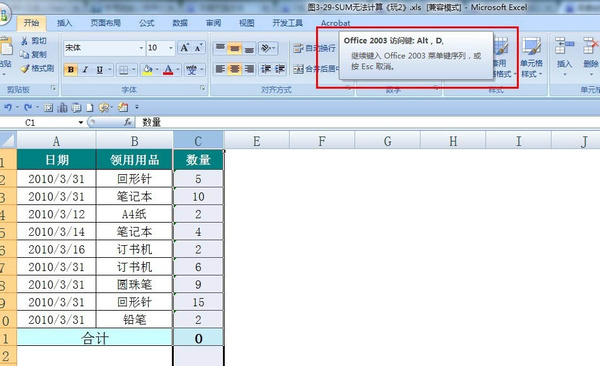Expand the Undo history dropdown arrow
This screenshot has height=366, width=600.
[17, 108]
